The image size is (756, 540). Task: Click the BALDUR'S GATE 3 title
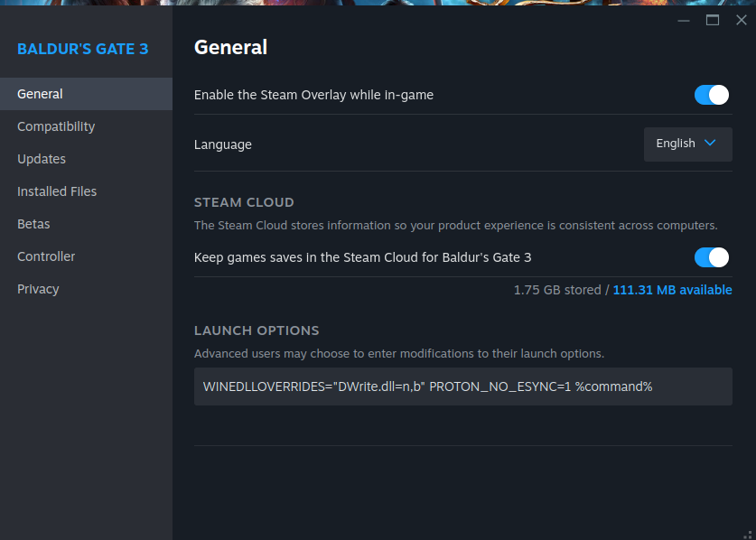point(83,49)
